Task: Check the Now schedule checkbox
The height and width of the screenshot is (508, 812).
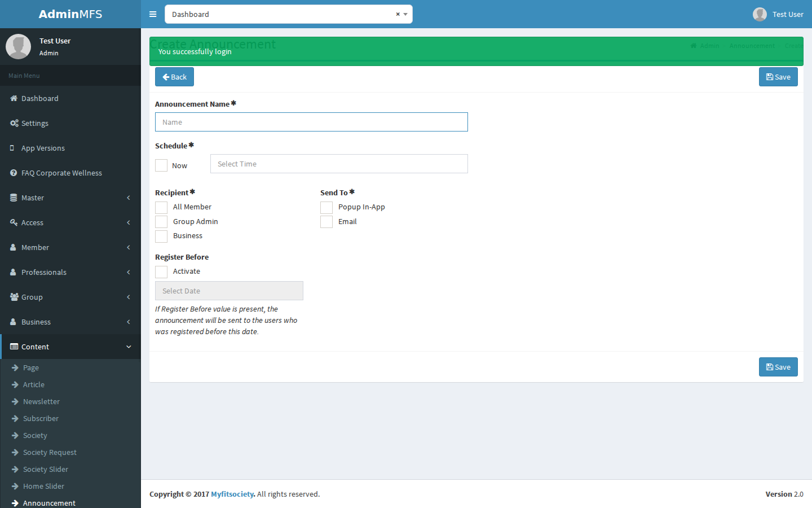Action: coord(161,165)
